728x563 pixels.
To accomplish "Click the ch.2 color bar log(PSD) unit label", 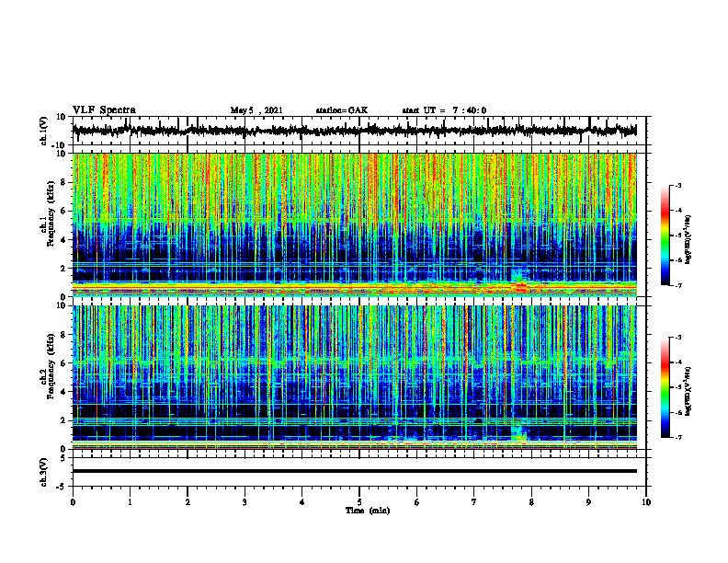I will tap(688, 392).
